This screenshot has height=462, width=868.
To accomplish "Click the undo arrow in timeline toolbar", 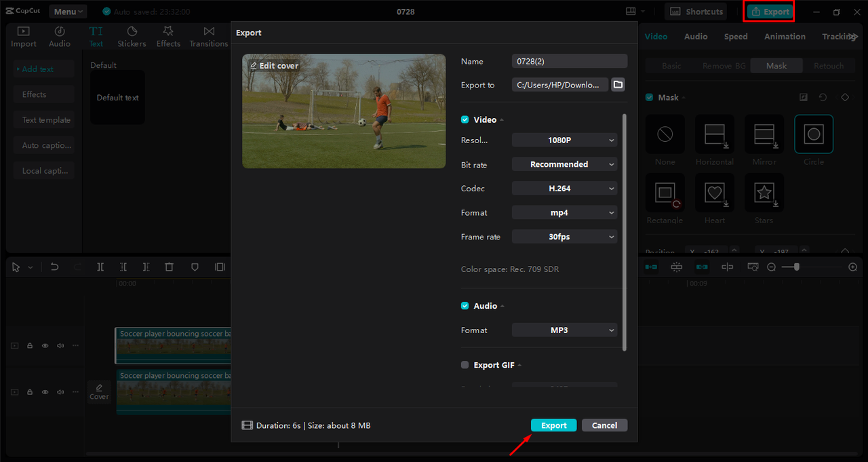I will 55,267.
